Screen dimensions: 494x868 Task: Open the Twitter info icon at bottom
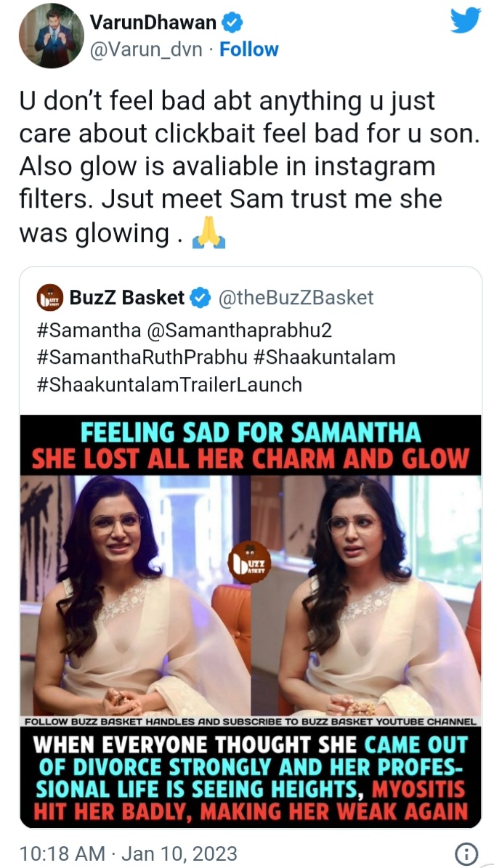coord(466,853)
